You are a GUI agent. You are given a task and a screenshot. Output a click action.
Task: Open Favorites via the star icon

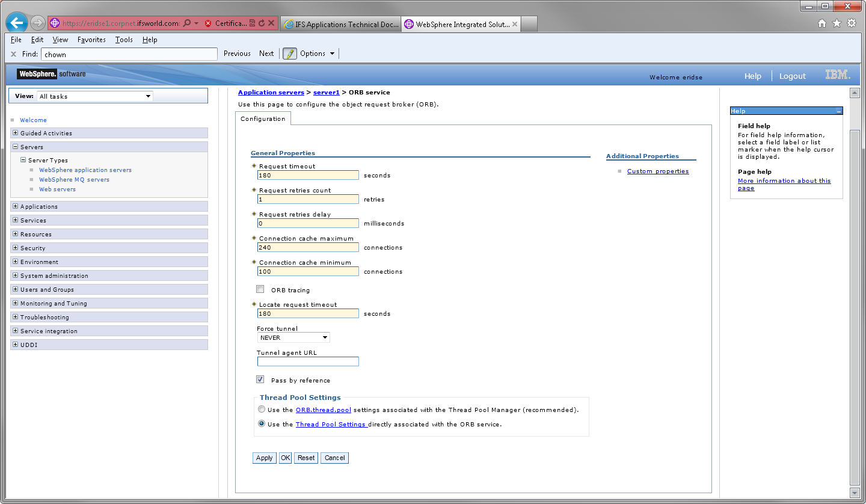click(837, 23)
